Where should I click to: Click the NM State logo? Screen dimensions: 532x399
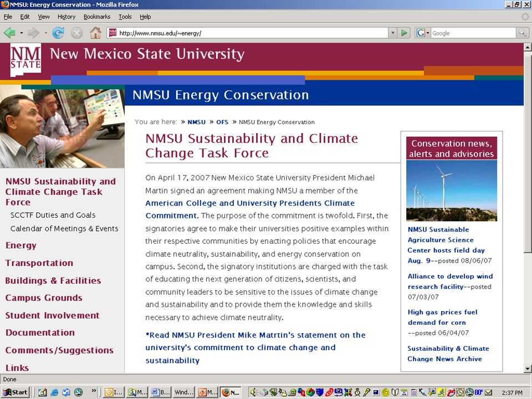point(26,60)
